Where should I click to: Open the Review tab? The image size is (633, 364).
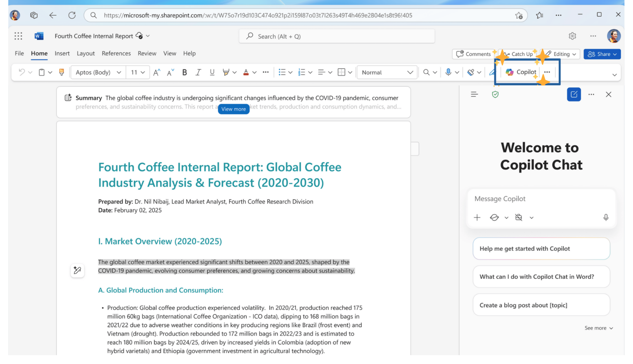[147, 53]
